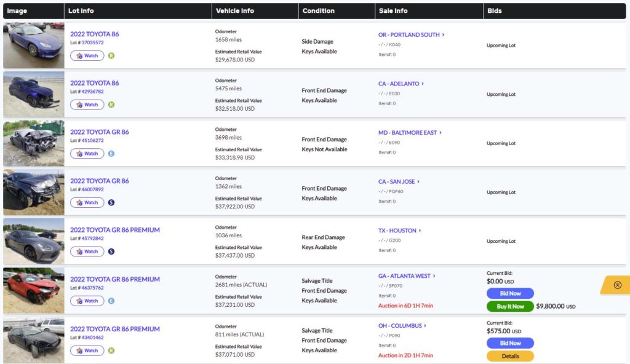Open 2022 Toyota GR 86 San Jose title
Image resolution: width=630 pixels, height=364 pixels.
pyautogui.click(x=100, y=181)
